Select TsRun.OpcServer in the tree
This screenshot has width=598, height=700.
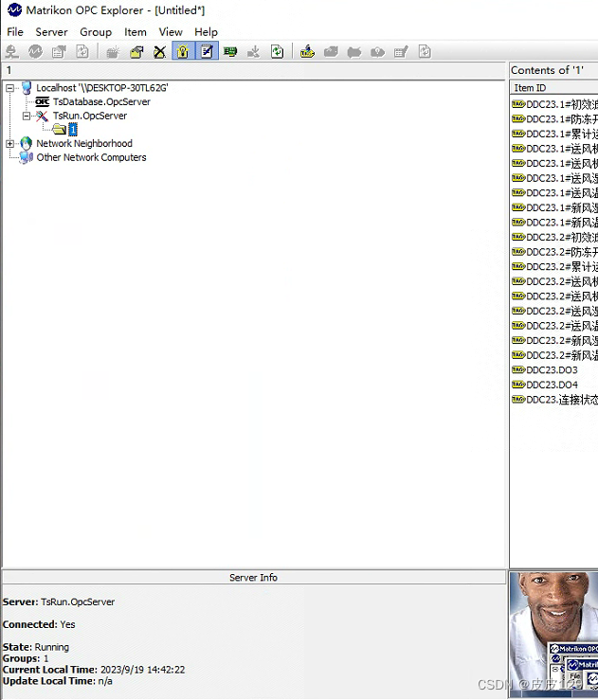pyautogui.click(x=90, y=116)
